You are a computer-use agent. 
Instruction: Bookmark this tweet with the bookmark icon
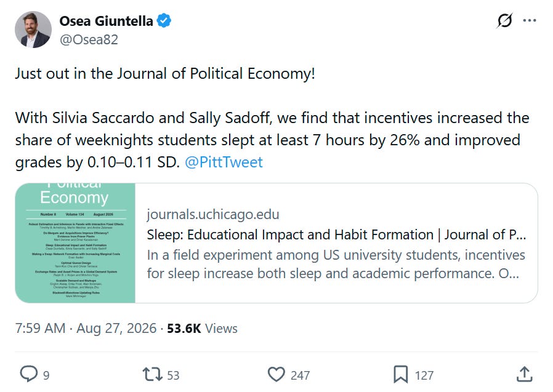tap(401, 374)
